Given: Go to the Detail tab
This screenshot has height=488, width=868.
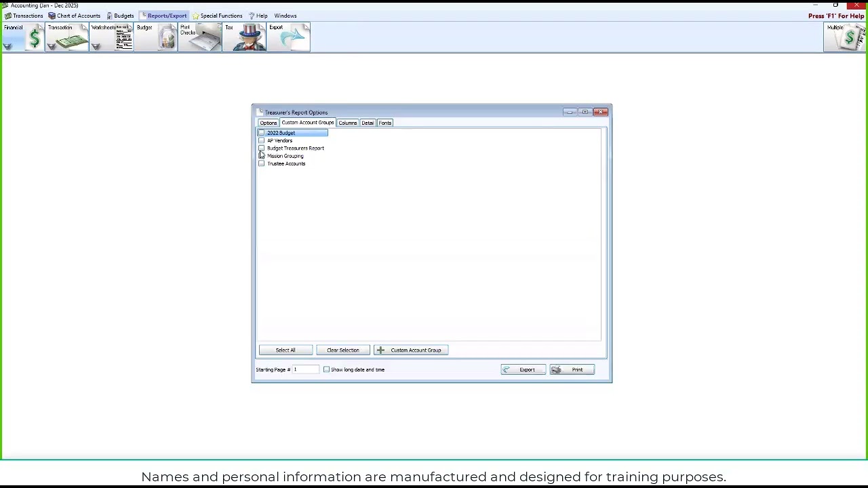Looking at the screenshot, I should (367, 123).
